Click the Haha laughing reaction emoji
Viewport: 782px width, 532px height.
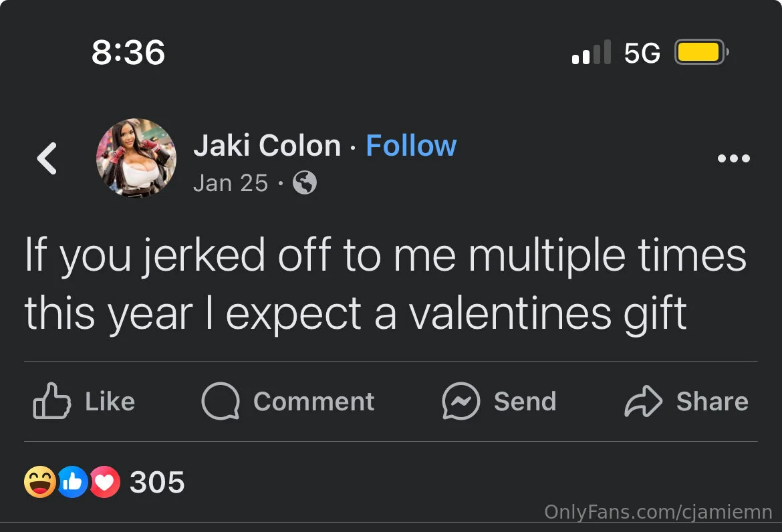(39, 482)
